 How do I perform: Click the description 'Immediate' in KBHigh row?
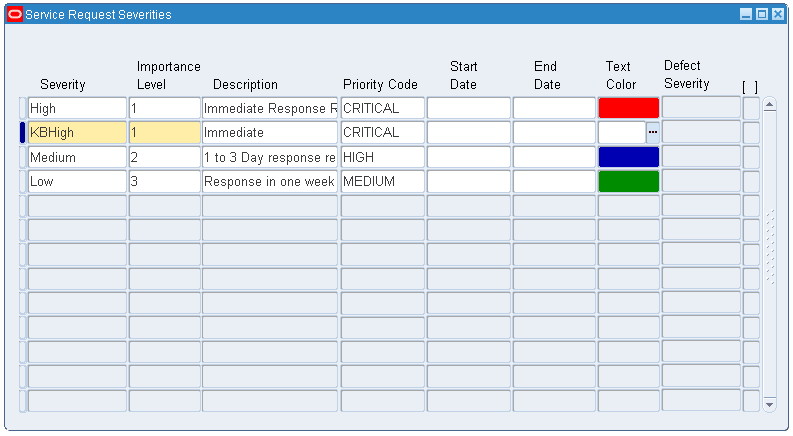tap(270, 133)
